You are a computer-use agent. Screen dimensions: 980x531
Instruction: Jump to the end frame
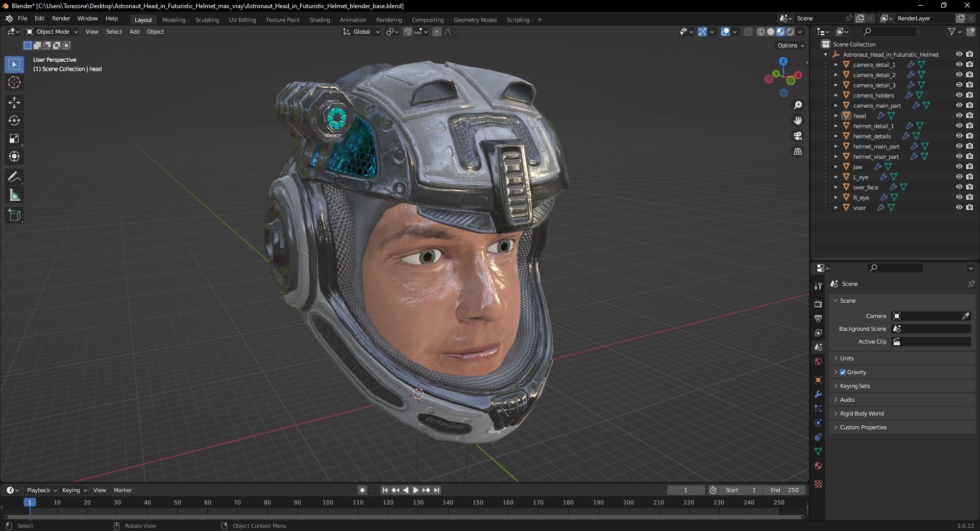tap(437, 490)
